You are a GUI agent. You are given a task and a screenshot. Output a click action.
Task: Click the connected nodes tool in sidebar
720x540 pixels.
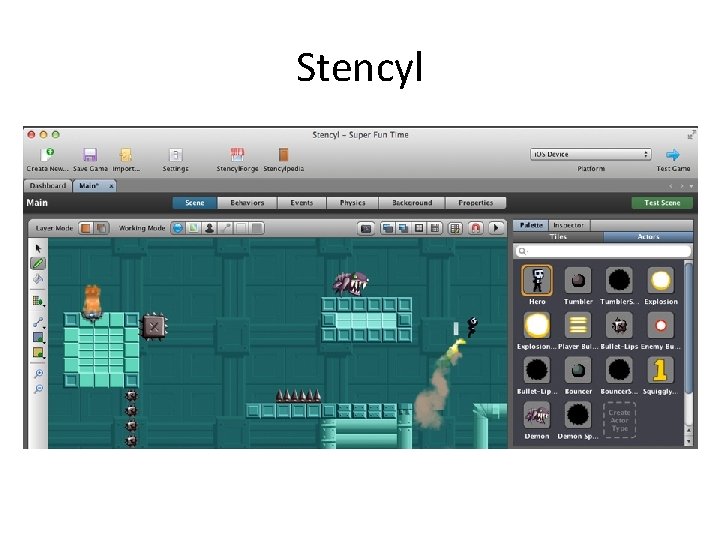38,323
